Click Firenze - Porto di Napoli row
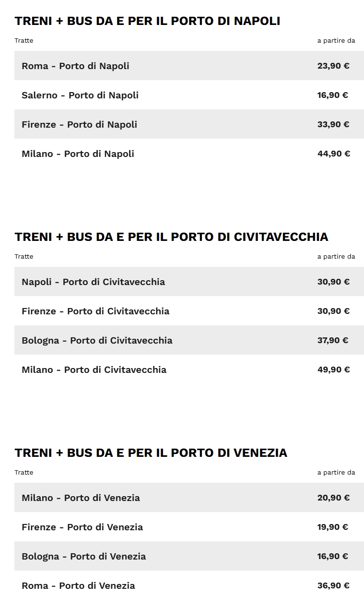 click(79, 124)
